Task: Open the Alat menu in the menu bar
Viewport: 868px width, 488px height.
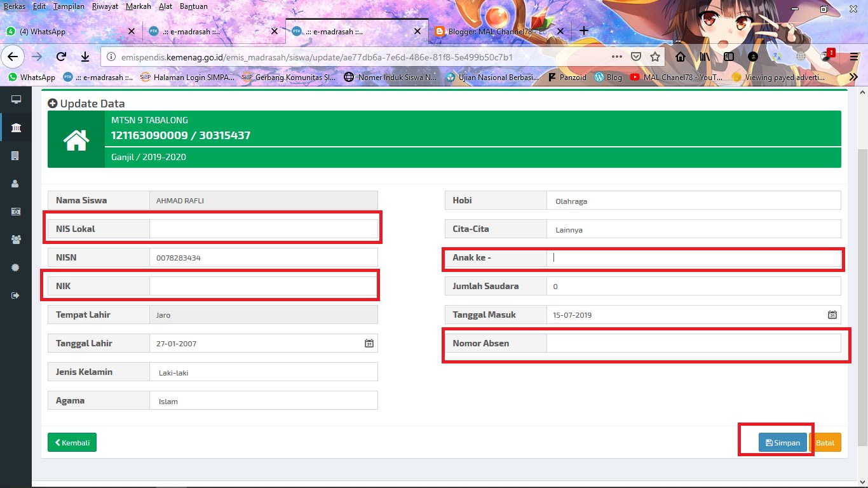Action: click(166, 6)
